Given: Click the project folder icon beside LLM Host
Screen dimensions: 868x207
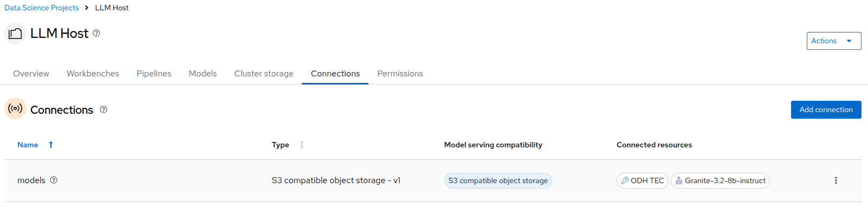Looking at the screenshot, I should click(15, 34).
